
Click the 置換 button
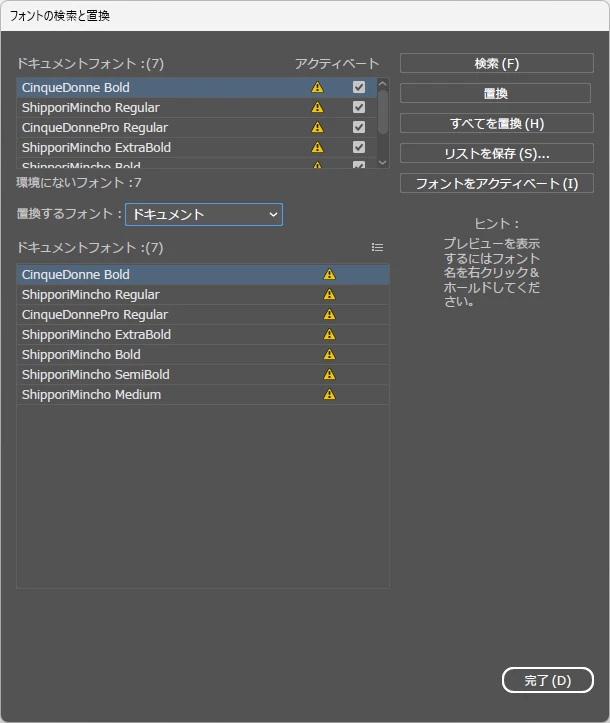pos(495,93)
